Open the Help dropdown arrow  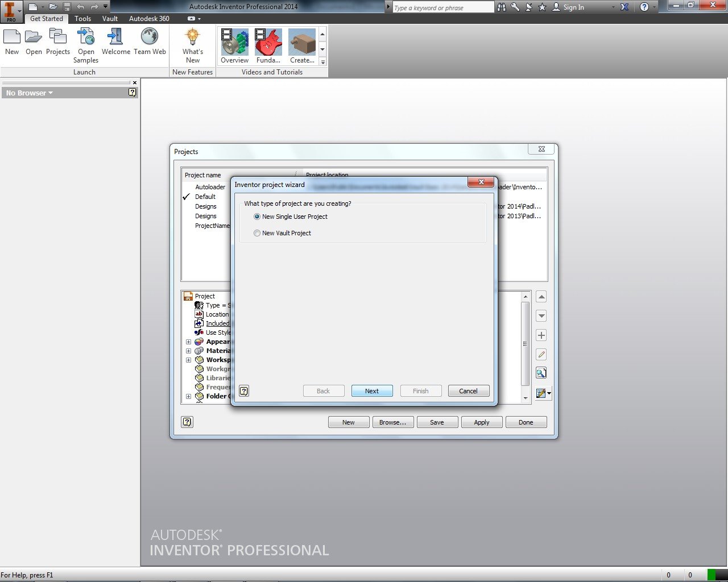click(654, 7)
